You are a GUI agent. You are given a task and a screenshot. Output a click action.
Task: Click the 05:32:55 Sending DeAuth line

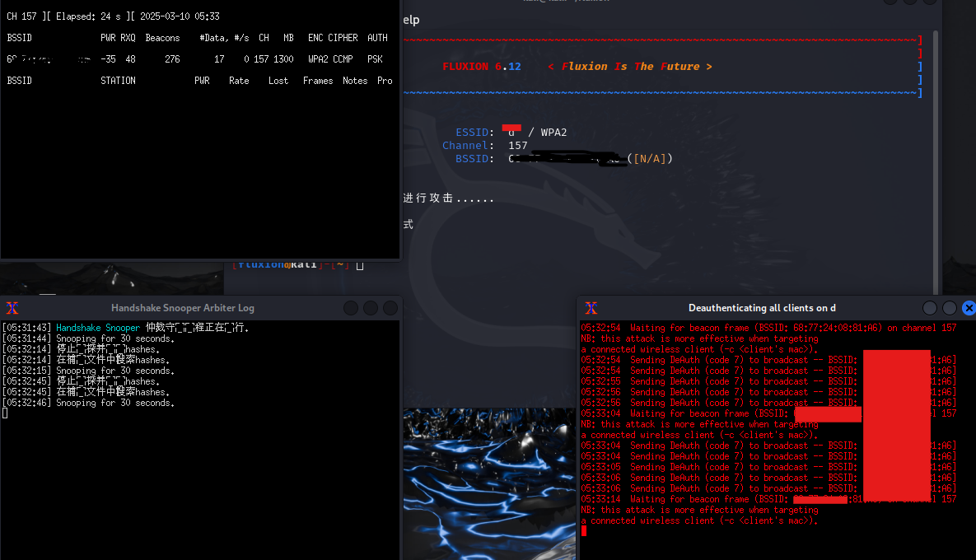point(768,381)
